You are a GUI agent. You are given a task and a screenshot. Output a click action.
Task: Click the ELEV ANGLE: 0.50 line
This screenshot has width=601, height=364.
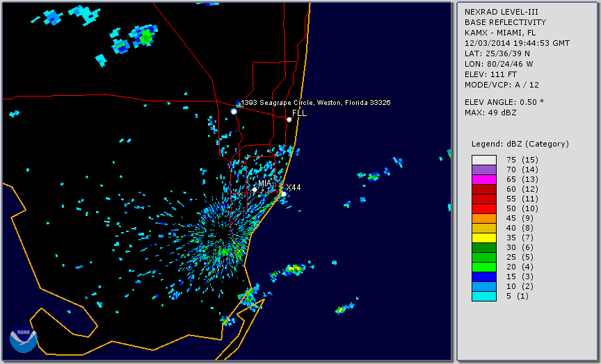pyautogui.click(x=504, y=102)
